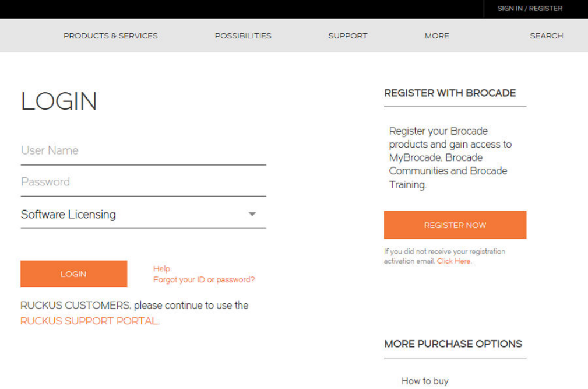
Task: Click the MORE PURCHASE OPTIONS heading
Action: click(x=453, y=344)
